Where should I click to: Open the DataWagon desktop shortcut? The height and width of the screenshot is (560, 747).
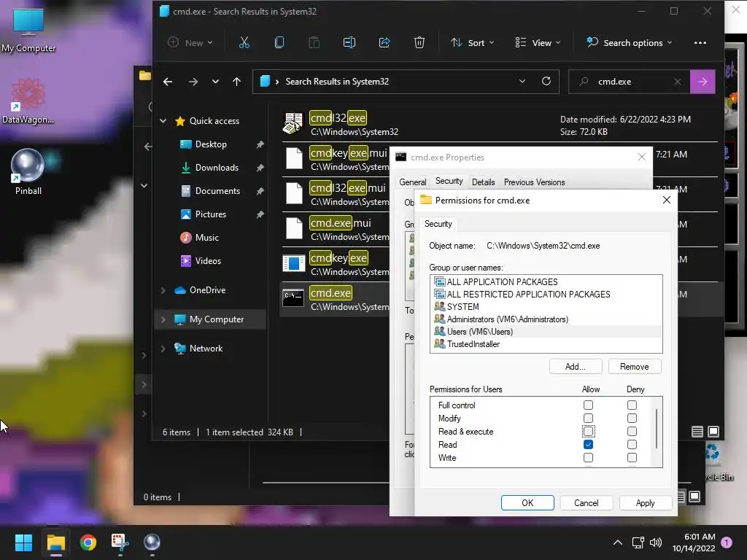coord(28,101)
